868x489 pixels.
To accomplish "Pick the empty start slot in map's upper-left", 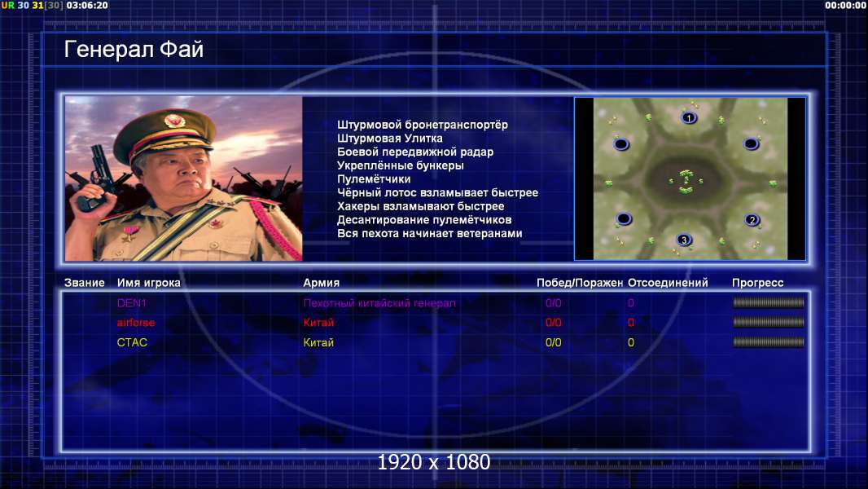I will pos(621,144).
